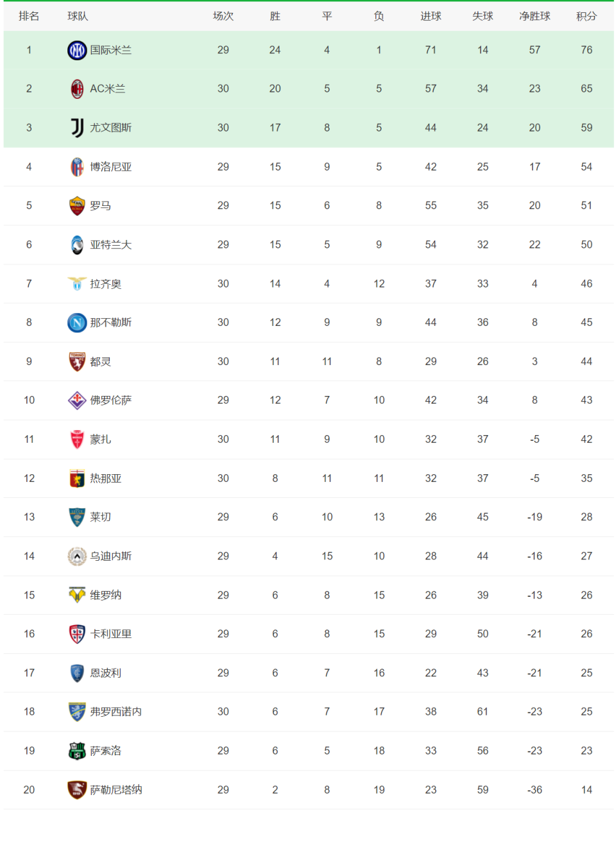
Task: Click the 积分 points column header
Action: (x=586, y=16)
